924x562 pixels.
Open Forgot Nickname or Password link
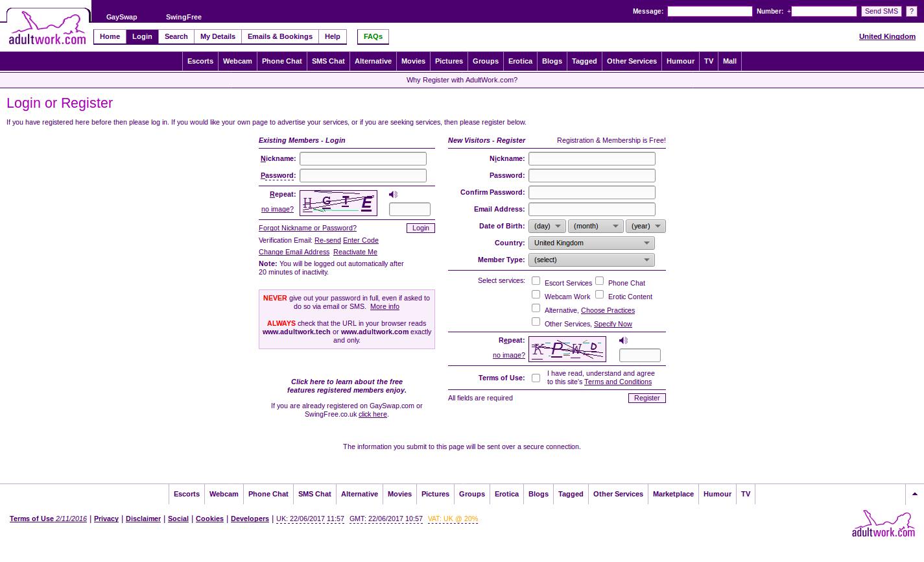307,228
